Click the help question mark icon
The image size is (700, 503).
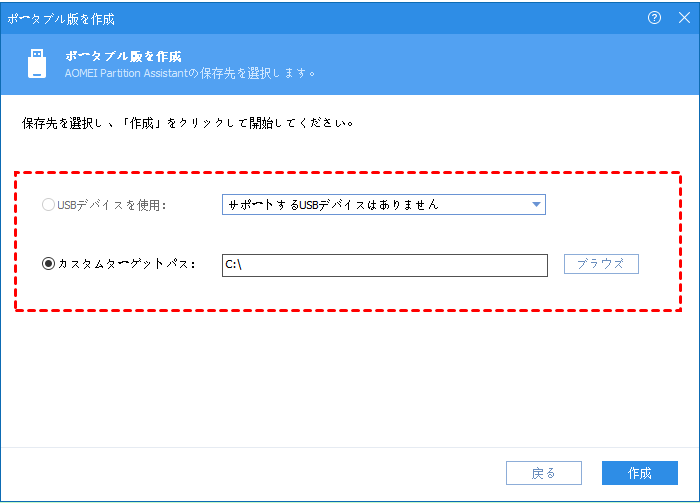[655, 17]
